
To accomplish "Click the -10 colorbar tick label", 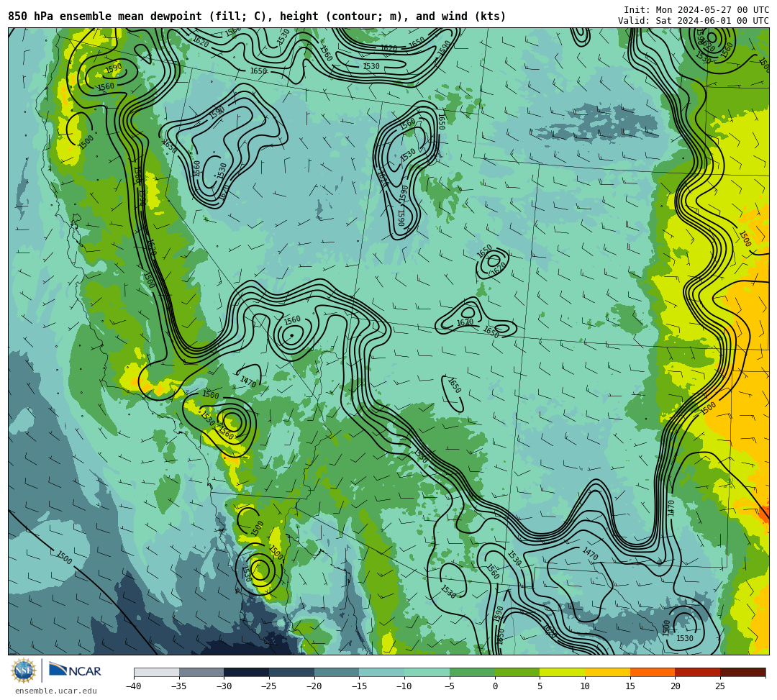I will [404, 686].
